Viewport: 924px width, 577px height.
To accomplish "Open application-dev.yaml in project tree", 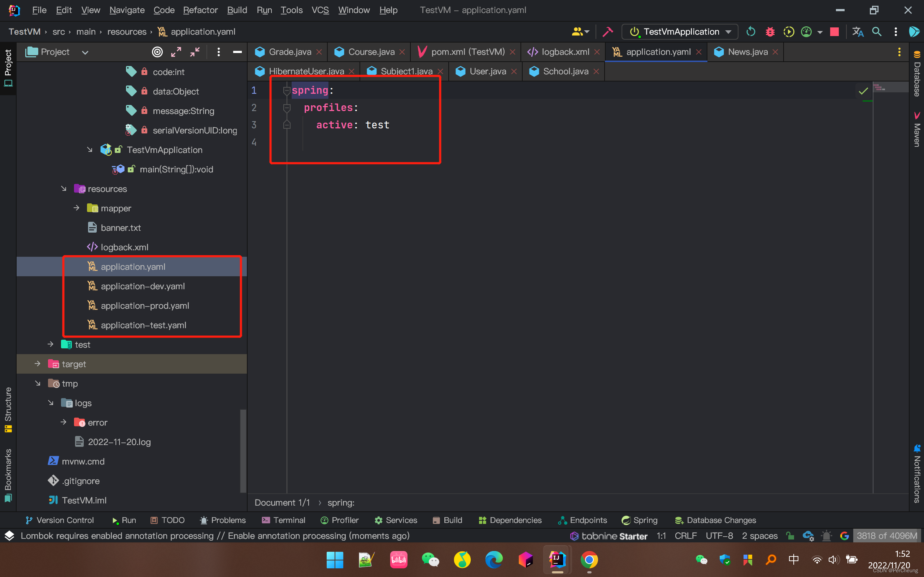I will (x=143, y=286).
